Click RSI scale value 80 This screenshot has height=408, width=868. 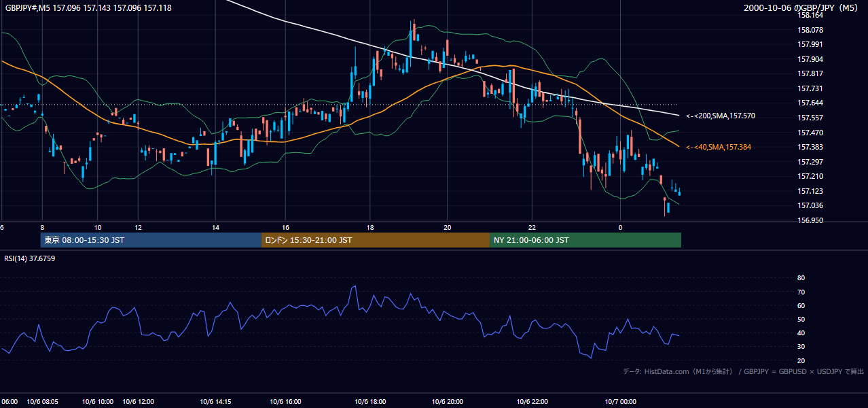coord(801,278)
